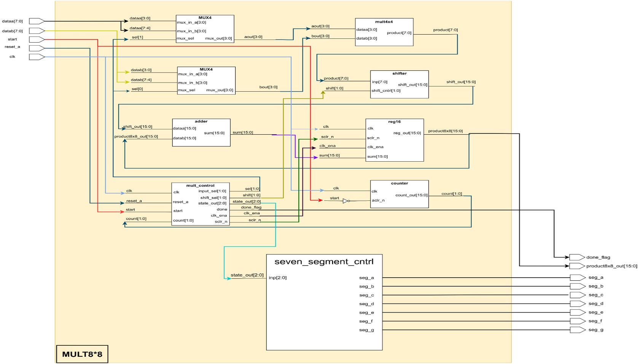Click the seg_d output port symbol

click(577, 304)
